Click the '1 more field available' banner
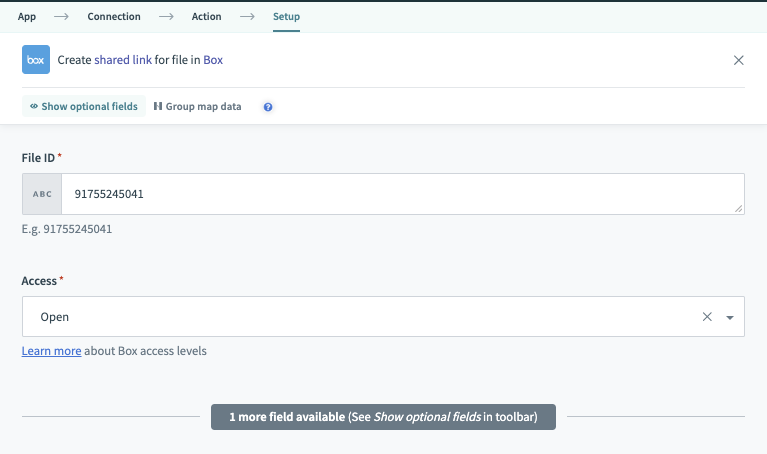 tap(383, 417)
